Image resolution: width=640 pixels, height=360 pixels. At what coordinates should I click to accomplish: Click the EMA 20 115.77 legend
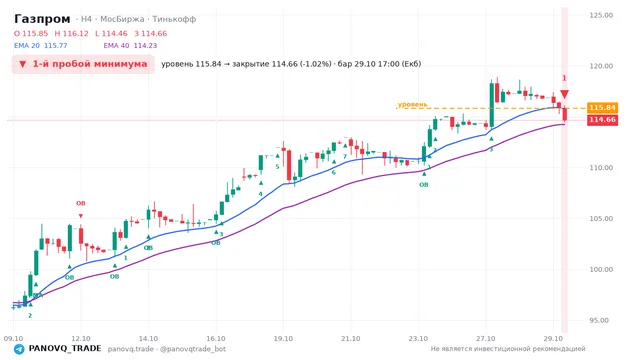click(x=40, y=46)
